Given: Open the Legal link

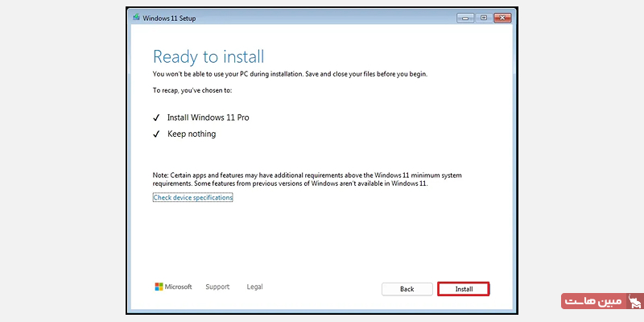Looking at the screenshot, I should [254, 287].
